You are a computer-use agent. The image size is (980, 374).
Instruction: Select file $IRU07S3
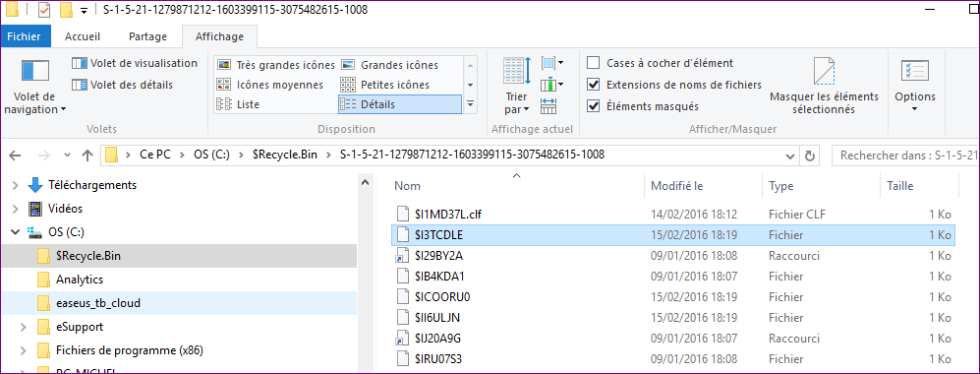(672, 359)
